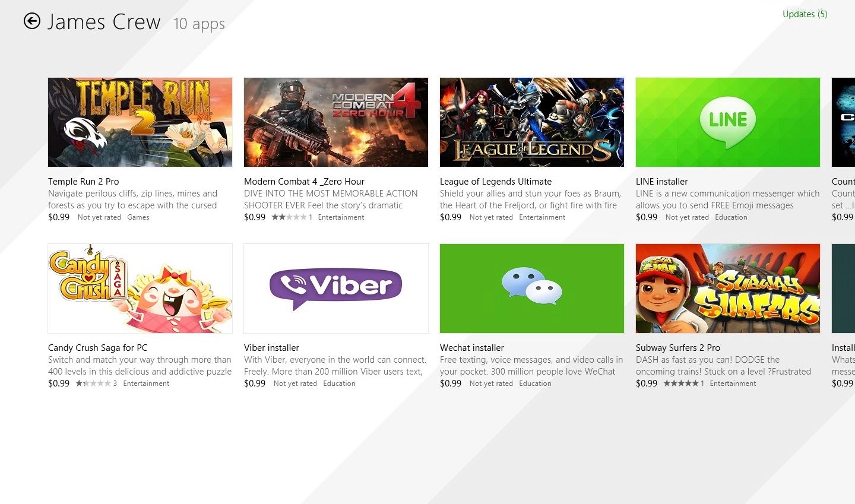Click the Candy Crush Saga description text

click(140, 366)
